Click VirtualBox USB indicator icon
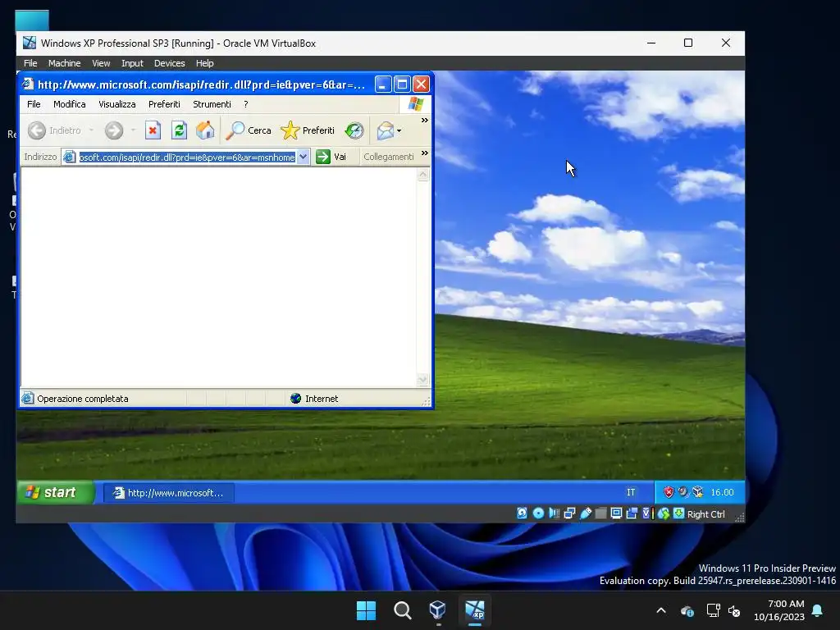This screenshot has height=630, width=840. point(585,514)
